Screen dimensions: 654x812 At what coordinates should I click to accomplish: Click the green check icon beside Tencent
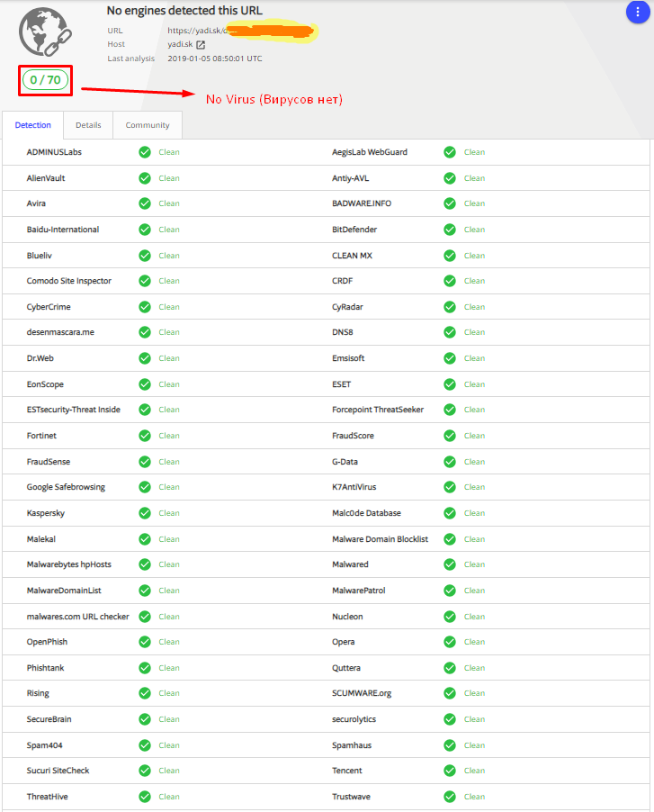pos(450,771)
